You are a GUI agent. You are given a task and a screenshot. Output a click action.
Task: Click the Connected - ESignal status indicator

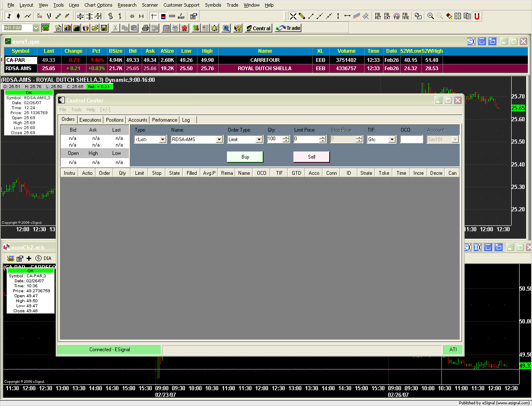(109, 350)
